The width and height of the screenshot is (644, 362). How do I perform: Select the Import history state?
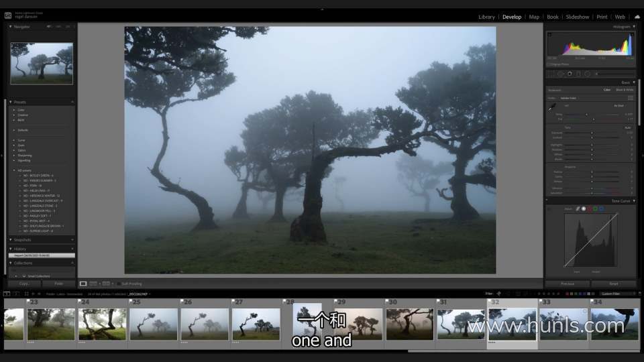click(42, 255)
